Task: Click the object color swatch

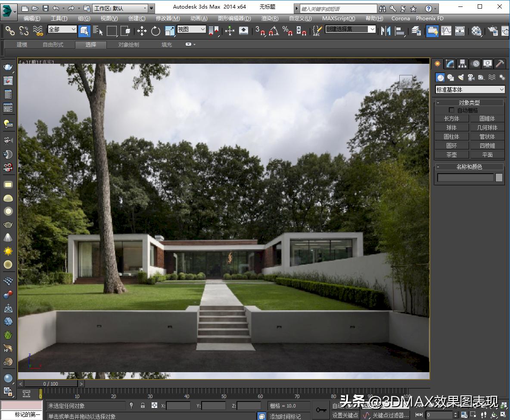Action: coord(499,177)
